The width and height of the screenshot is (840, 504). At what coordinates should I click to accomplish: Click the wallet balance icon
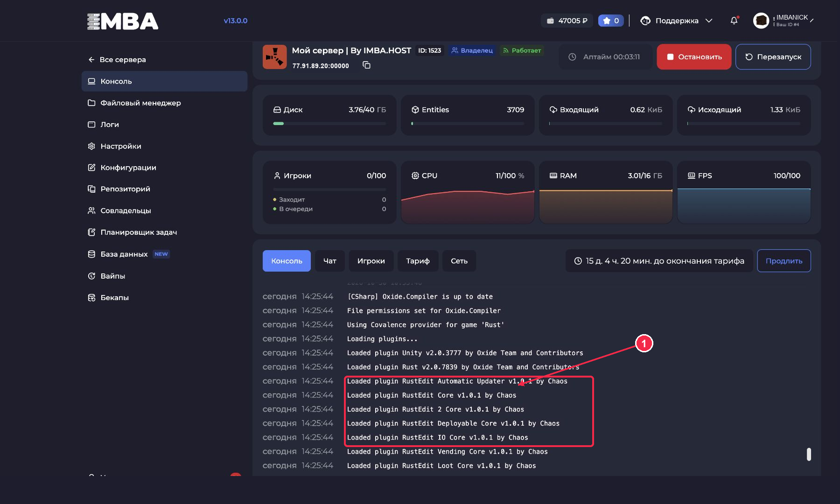(x=551, y=21)
